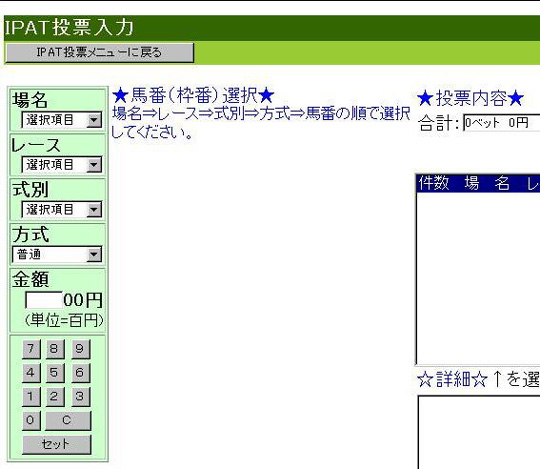Open the レース selection dropdown
540x469 pixels.
62,165
